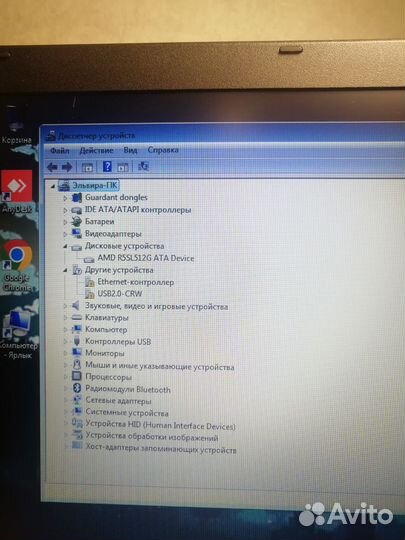Collapse the Дисковые устройства category
Screen dimensions: 405x540
[65, 246]
